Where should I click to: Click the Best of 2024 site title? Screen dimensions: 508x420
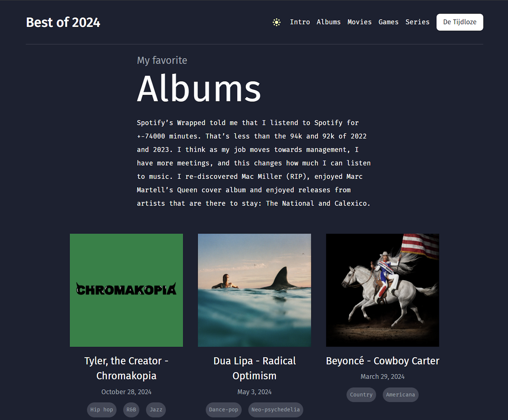click(x=63, y=23)
